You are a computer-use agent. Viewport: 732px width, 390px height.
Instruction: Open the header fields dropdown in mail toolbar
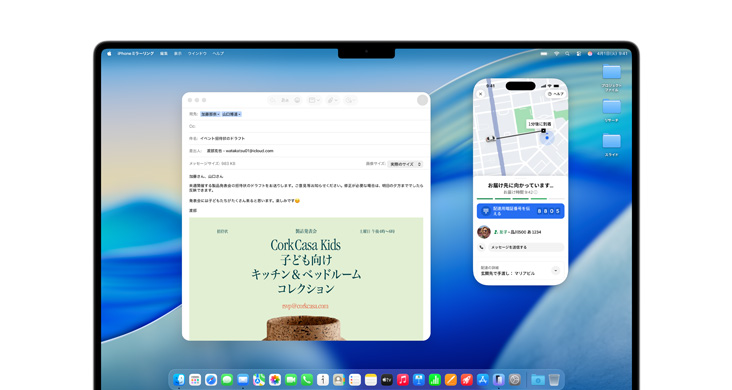(x=314, y=100)
